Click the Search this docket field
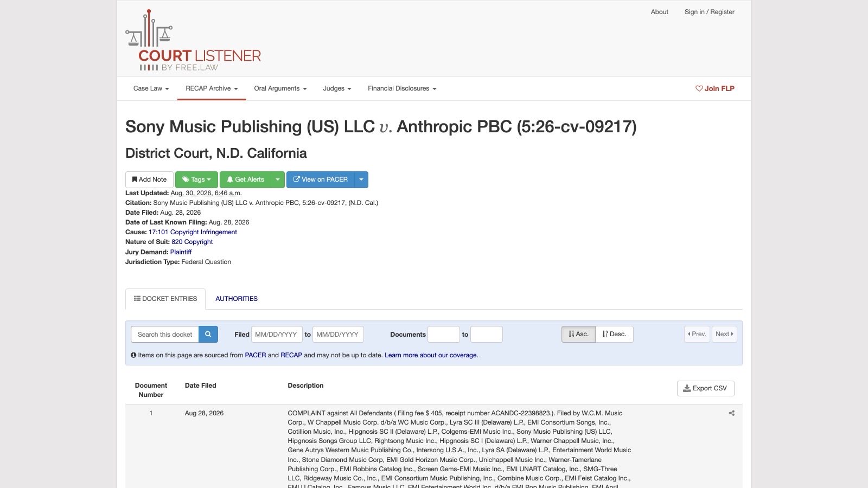Viewport: 868px width, 488px height. coord(165,335)
